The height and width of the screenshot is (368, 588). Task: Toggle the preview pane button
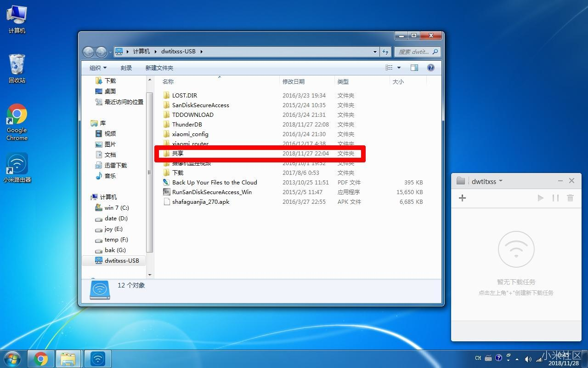pyautogui.click(x=414, y=68)
